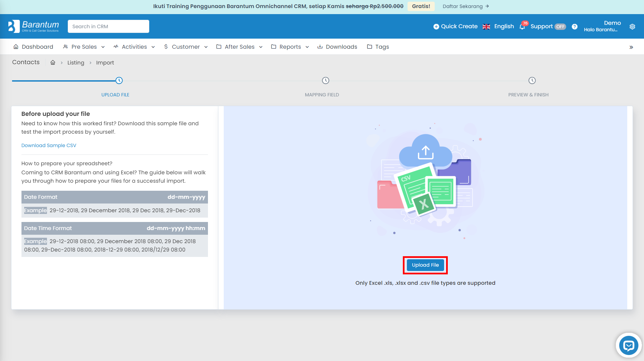
Task: Click the Downloads tray icon
Action: [320, 47]
